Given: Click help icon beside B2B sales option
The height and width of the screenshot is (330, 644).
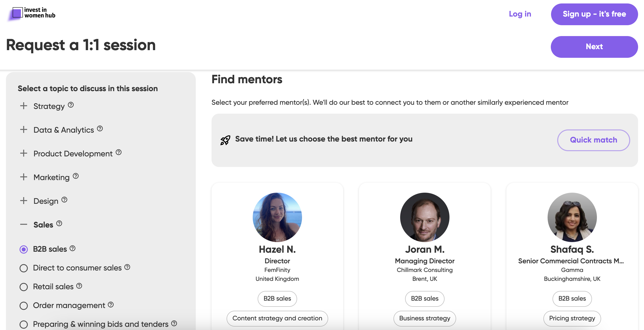Looking at the screenshot, I should click(72, 248).
